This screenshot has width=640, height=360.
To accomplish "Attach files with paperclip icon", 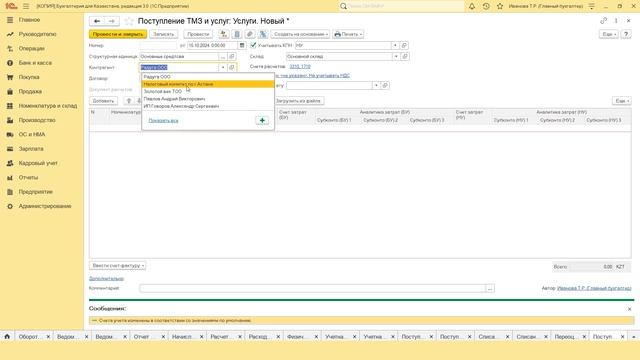I will 250,34.
